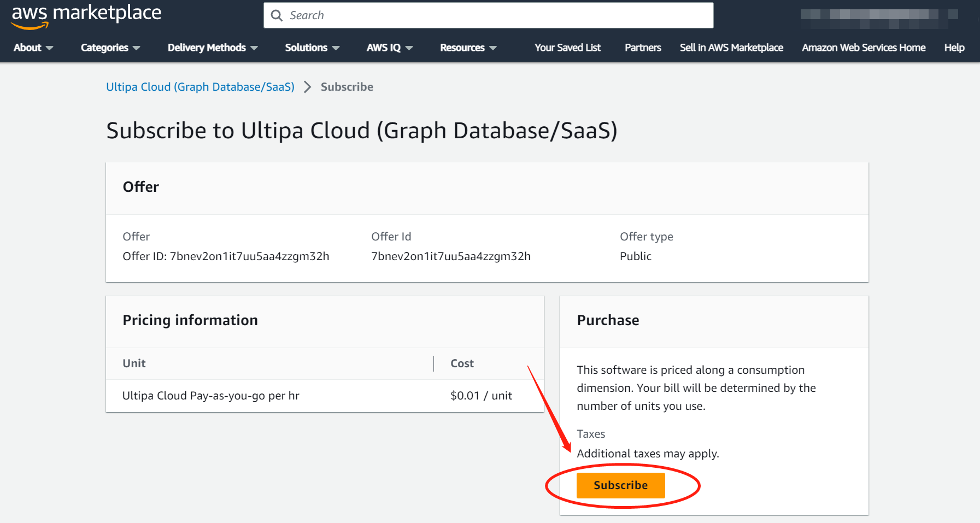Click 'Additional taxes may apply.' text
Viewport: 980px width, 523px height.
(648, 454)
